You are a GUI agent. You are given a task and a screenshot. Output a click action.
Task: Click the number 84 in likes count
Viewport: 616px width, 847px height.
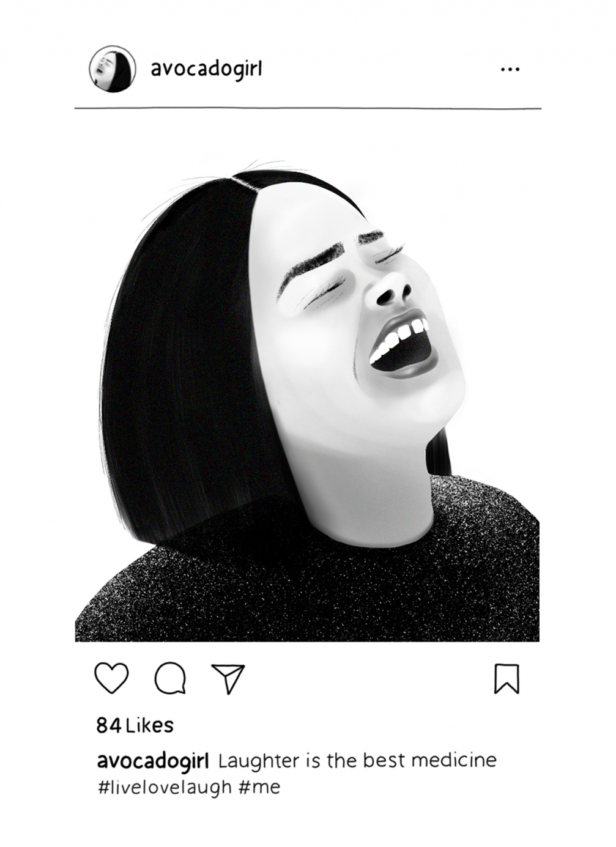109,725
